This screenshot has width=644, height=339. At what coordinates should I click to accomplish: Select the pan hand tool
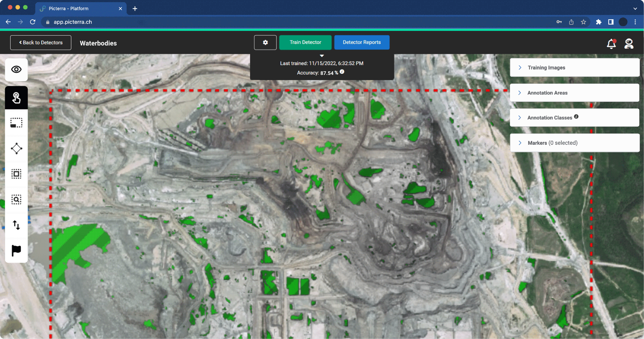tap(16, 97)
